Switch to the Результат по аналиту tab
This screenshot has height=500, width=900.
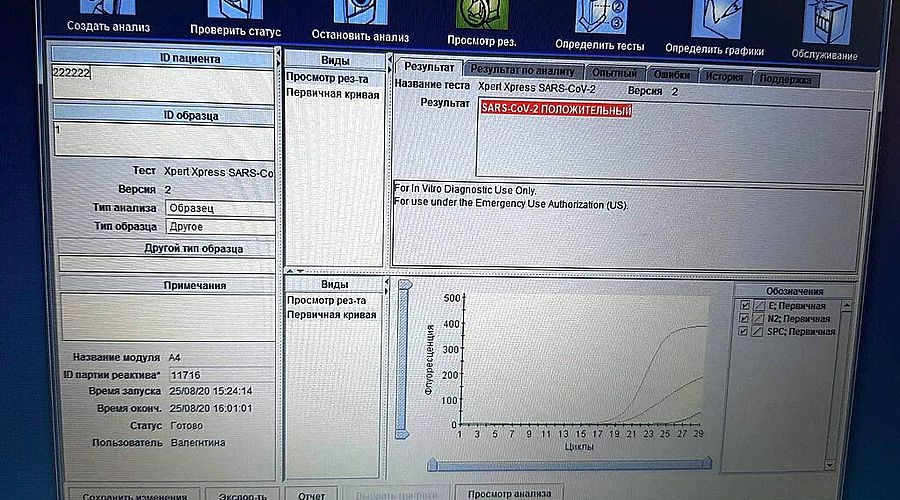[522, 71]
